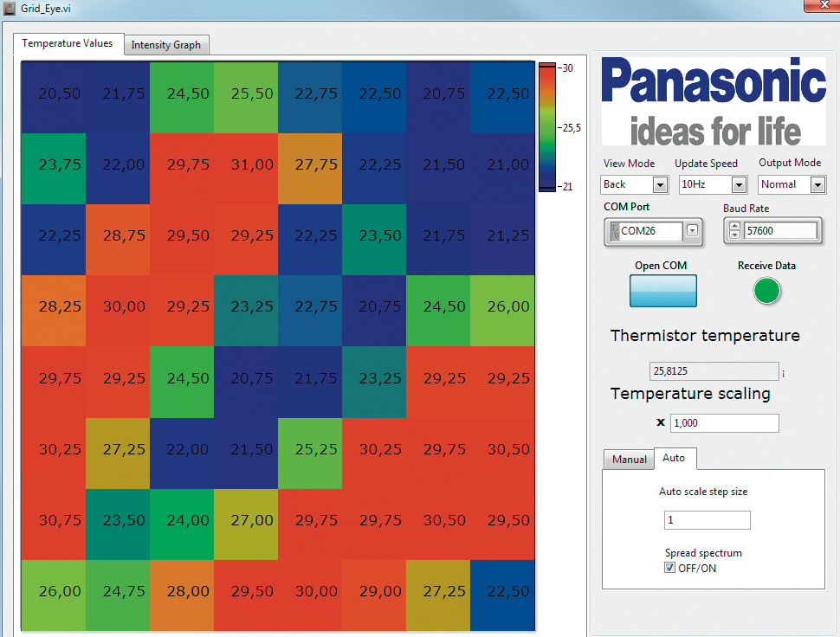
Task: Click the cell reading 20,50
Action: (54, 98)
